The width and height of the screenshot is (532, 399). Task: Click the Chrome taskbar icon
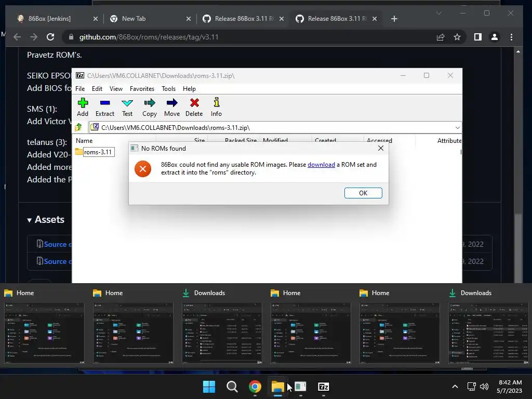[255, 387]
